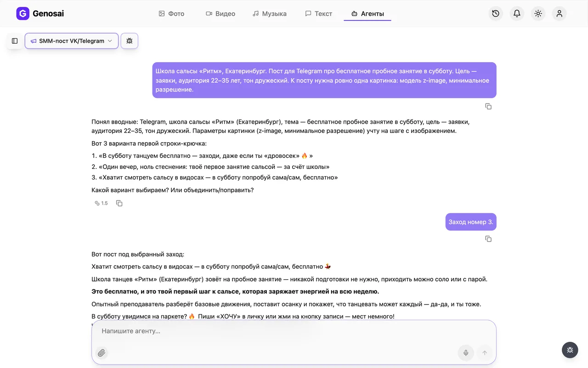Click the line starting 'Опытный преподаватель разберёт'
The height and width of the screenshot is (368, 588).
[286, 304]
